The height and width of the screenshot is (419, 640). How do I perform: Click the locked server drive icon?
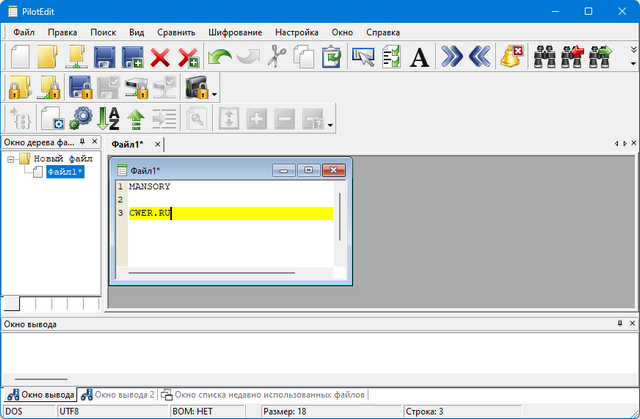[x=136, y=87]
